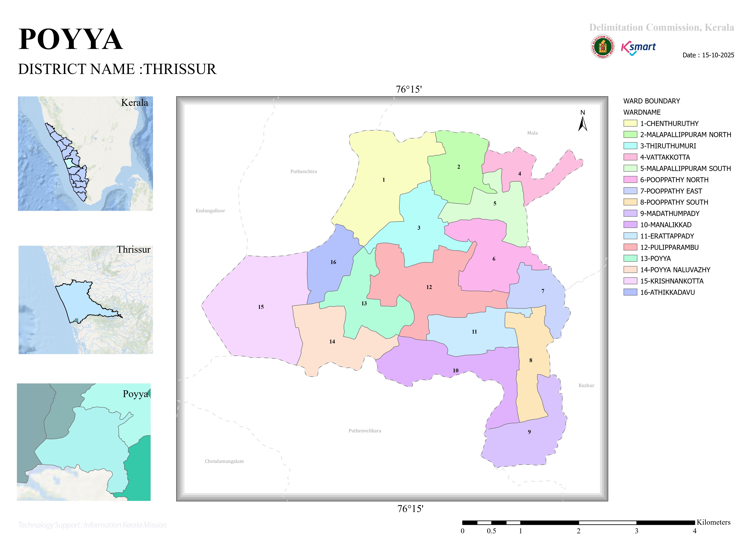The image size is (756, 535).
Task: Click ward 5 label on map
Action: coord(495,204)
